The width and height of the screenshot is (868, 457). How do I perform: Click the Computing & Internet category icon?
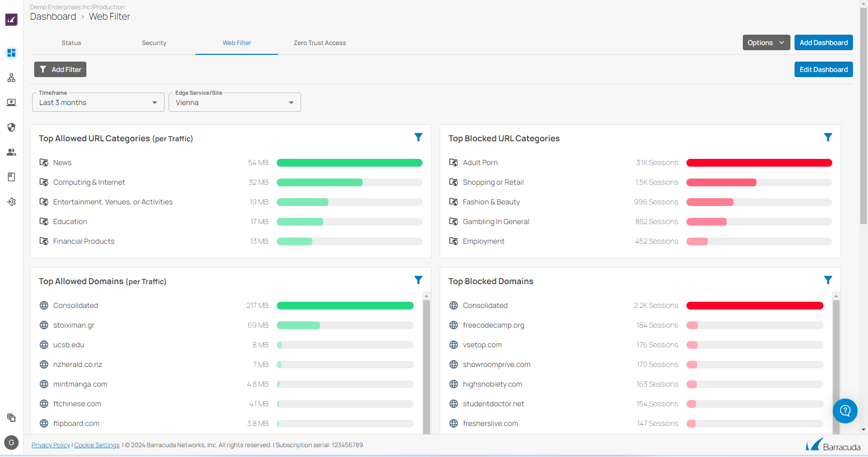tap(44, 182)
